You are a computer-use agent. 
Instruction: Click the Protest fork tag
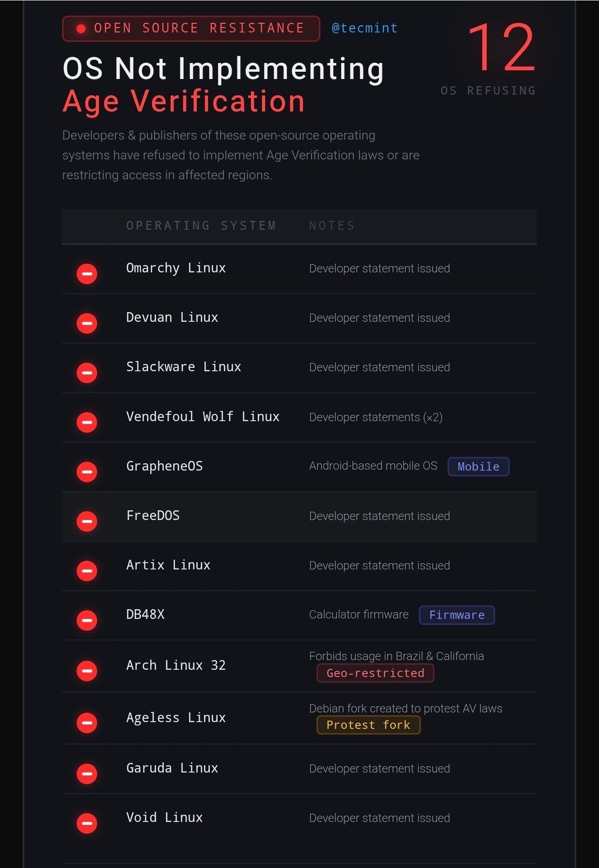tap(368, 725)
